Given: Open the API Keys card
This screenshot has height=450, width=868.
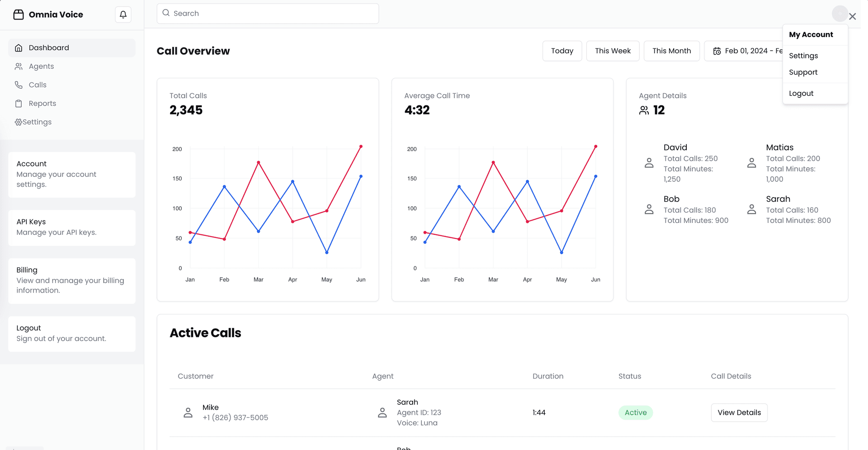Looking at the screenshot, I should [72, 228].
